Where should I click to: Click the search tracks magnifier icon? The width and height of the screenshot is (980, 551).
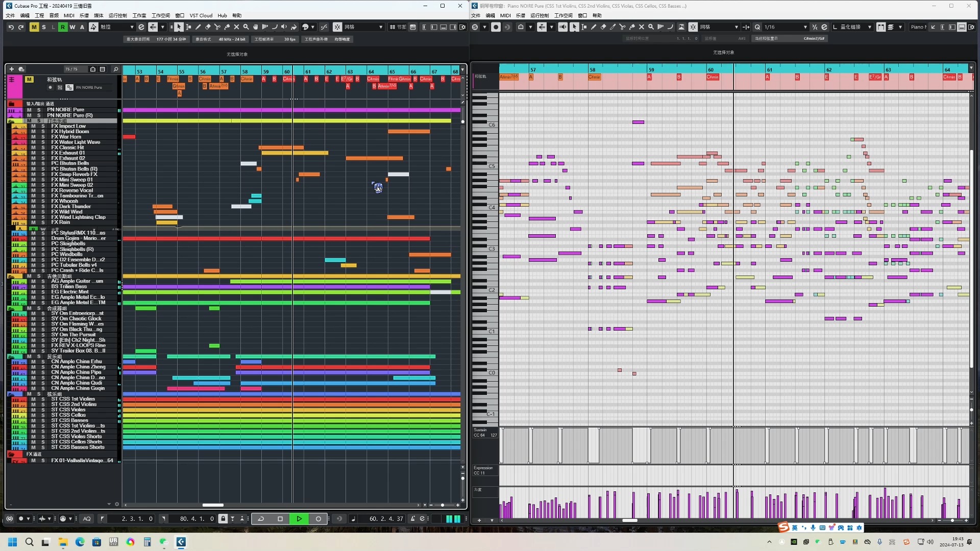tap(116, 69)
